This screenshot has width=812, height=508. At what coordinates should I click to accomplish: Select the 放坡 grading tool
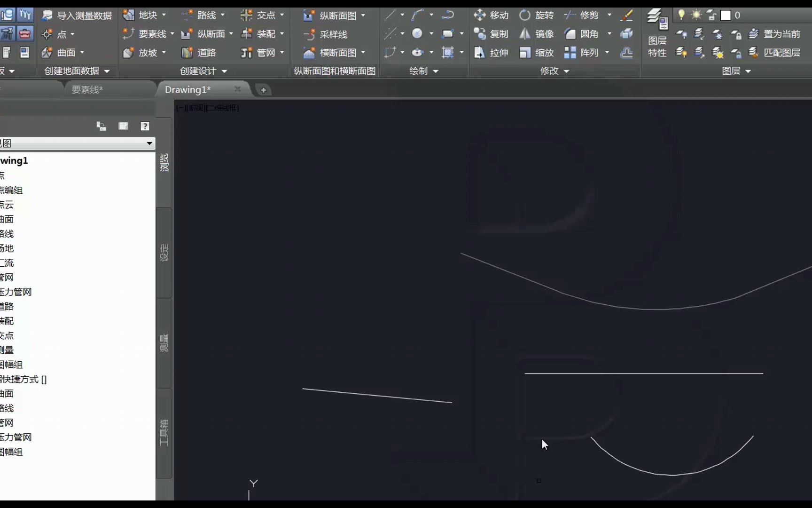[x=143, y=53]
